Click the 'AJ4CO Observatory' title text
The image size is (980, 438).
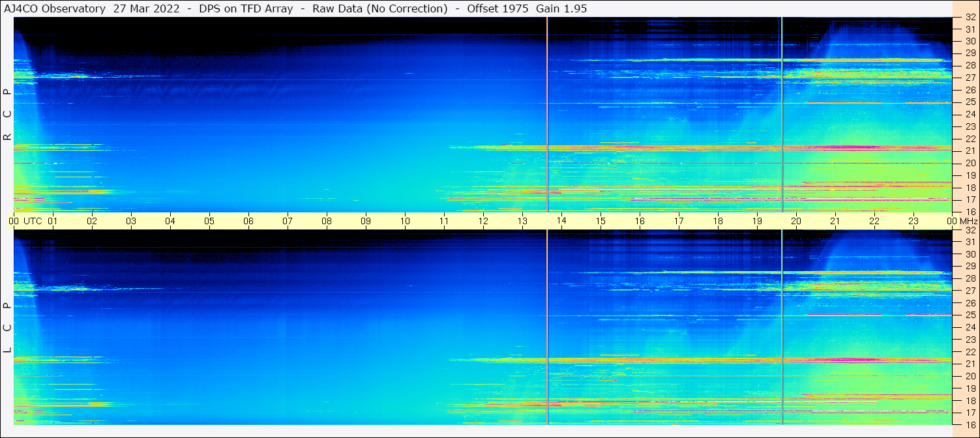(55, 8)
